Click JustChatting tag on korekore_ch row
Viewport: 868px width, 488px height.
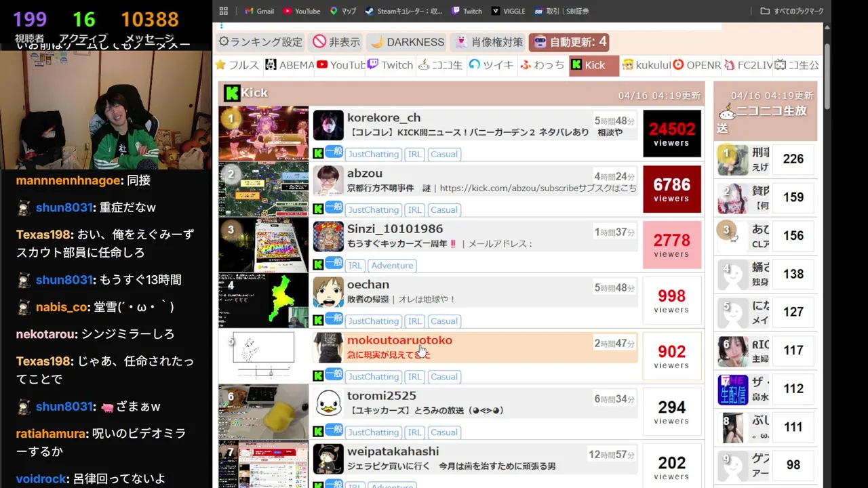(x=374, y=155)
